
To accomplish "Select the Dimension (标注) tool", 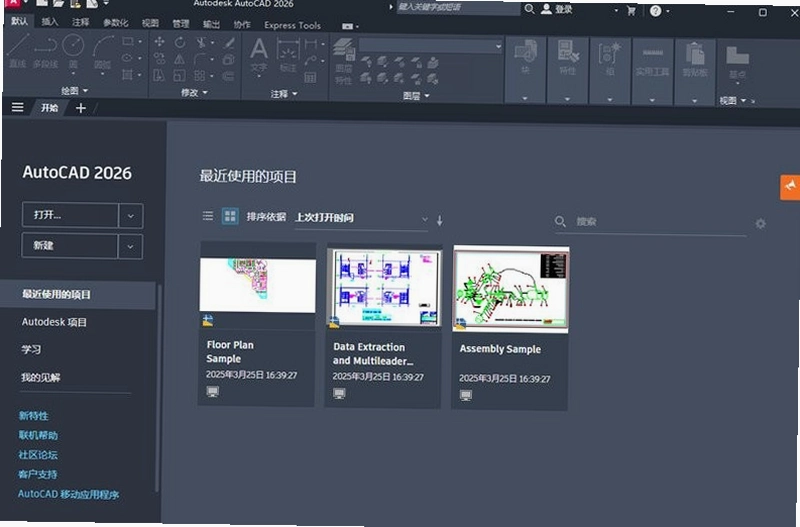I will [288, 56].
